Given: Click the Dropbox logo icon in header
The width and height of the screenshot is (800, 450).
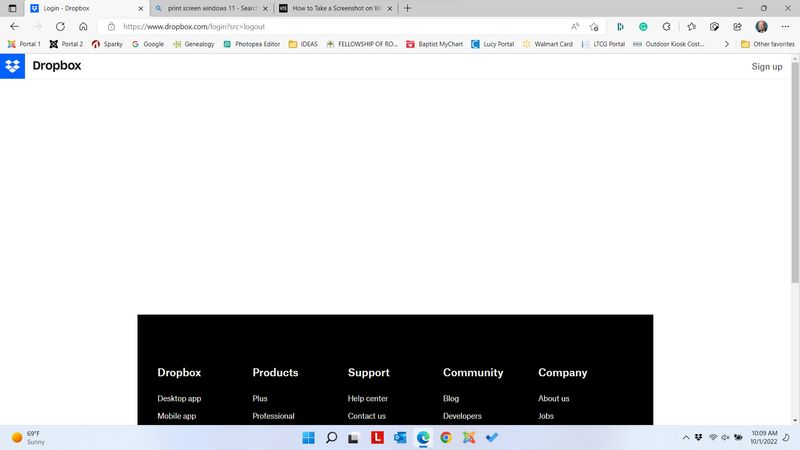Looking at the screenshot, I should pos(12,66).
